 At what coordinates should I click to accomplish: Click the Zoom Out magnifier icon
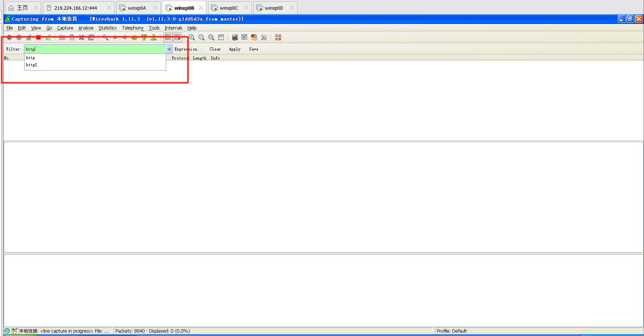coord(202,37)
